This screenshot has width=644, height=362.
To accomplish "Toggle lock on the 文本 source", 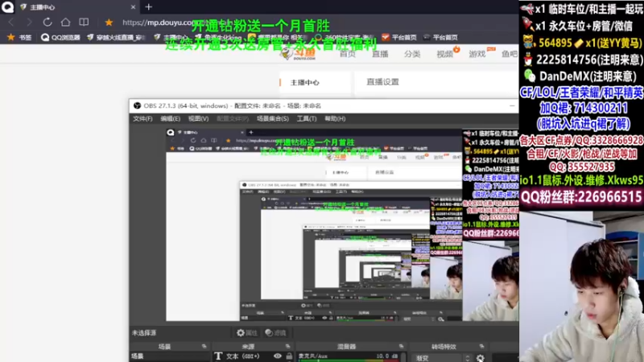I will [x=289, y=356].
